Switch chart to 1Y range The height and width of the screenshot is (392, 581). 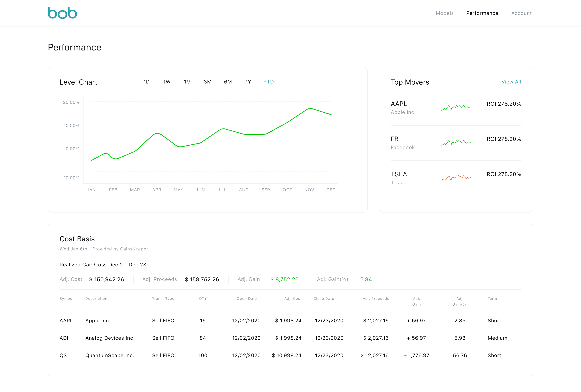click(248, 82)
